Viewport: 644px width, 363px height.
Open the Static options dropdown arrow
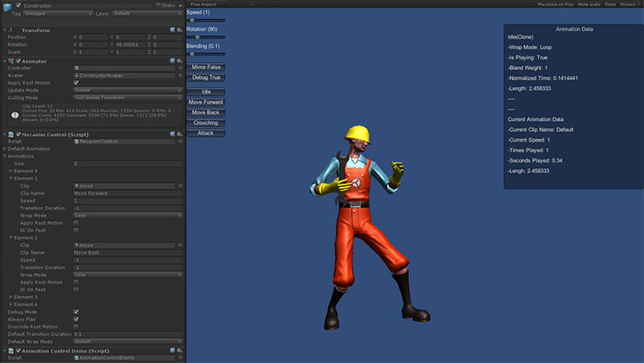coord(180,6)
